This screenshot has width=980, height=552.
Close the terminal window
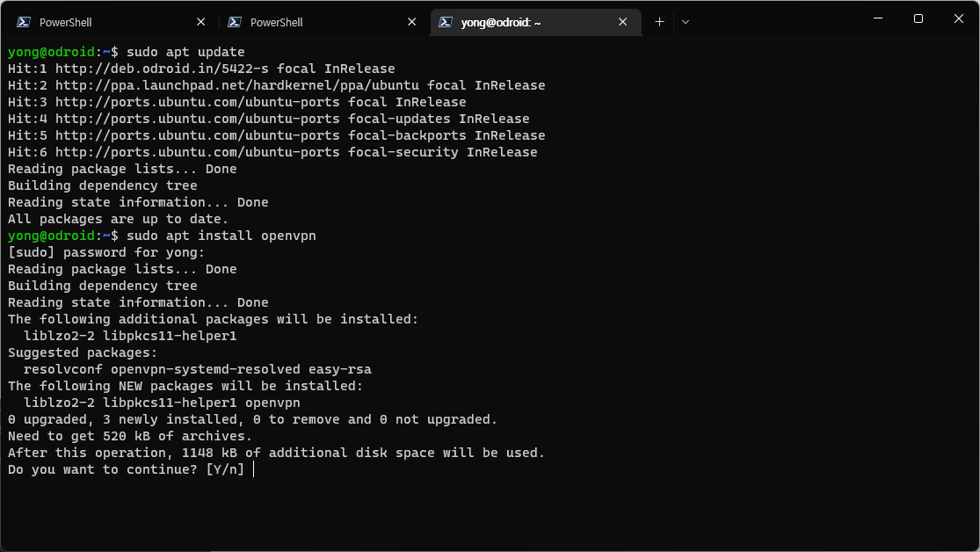click(959, 18)
